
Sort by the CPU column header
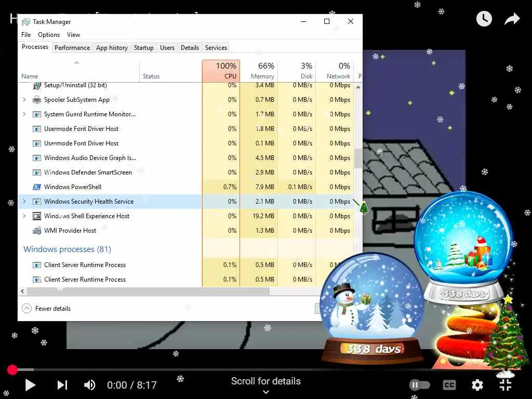pyautogui.click(x=221, y=71)
